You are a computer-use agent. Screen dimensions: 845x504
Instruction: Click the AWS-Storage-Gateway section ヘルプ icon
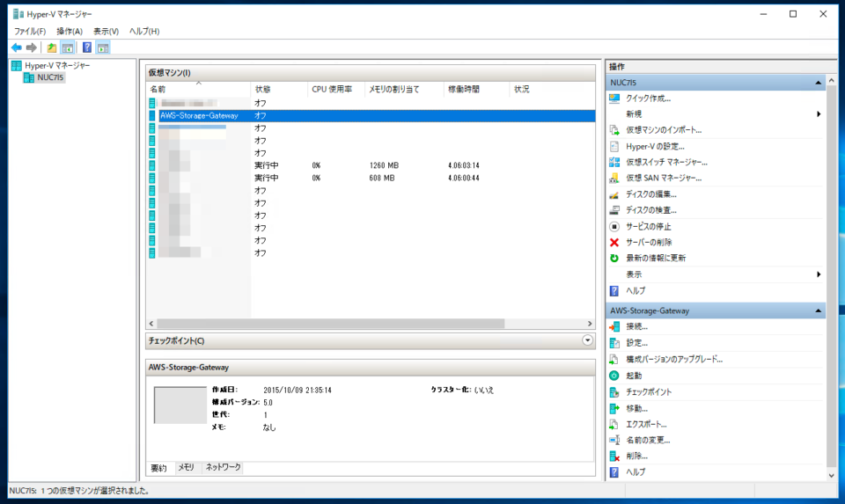(x=614, y=472)
